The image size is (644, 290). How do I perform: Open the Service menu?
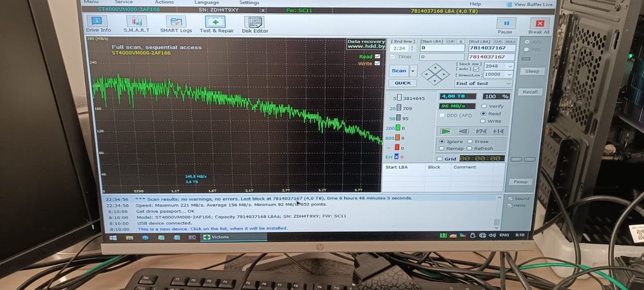124,2
